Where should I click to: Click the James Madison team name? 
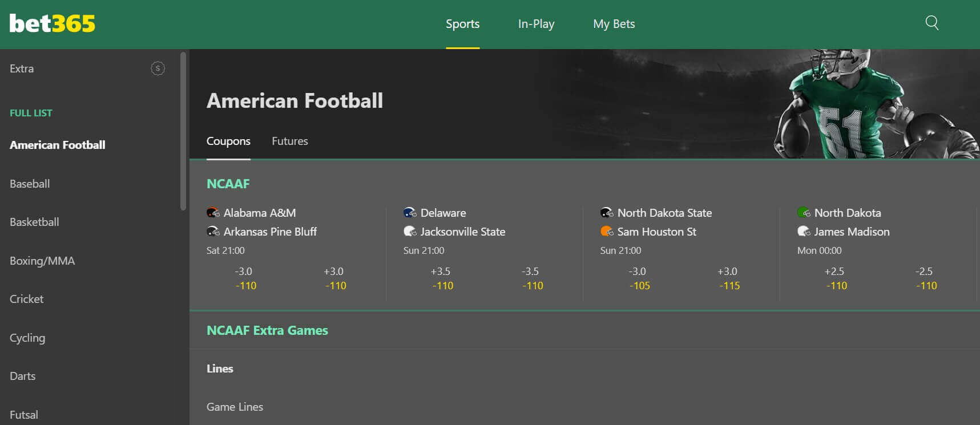coord(852,232)
